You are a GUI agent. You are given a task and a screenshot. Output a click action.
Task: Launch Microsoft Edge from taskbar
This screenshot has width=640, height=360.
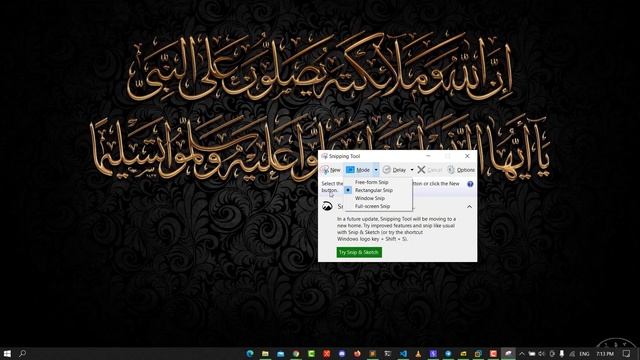tap(250, 353)
